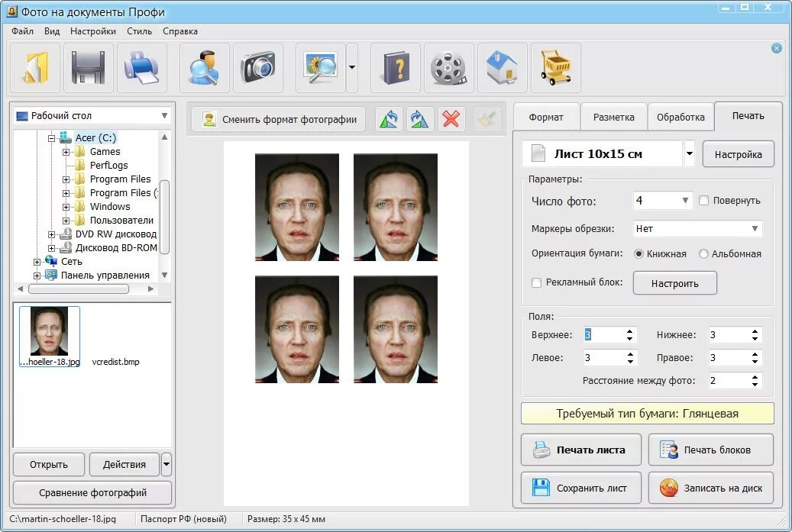Open the Число фото dropdown

point(663,201)
